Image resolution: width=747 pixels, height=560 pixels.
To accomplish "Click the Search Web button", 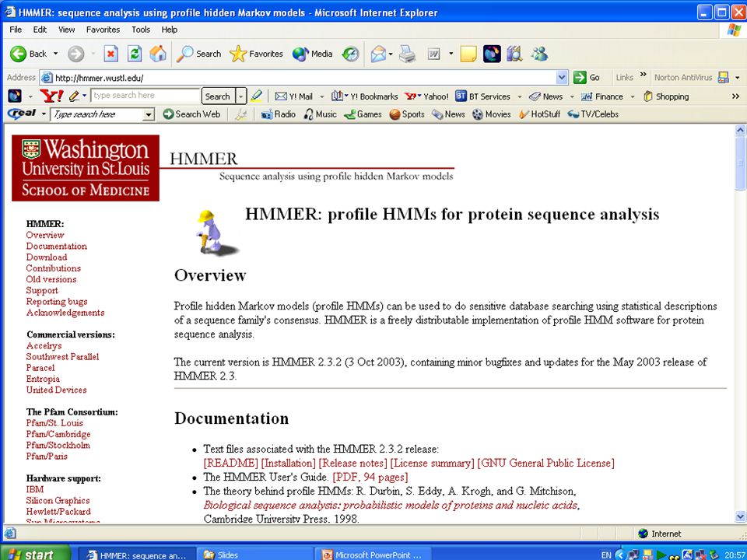I will point(191,114).
